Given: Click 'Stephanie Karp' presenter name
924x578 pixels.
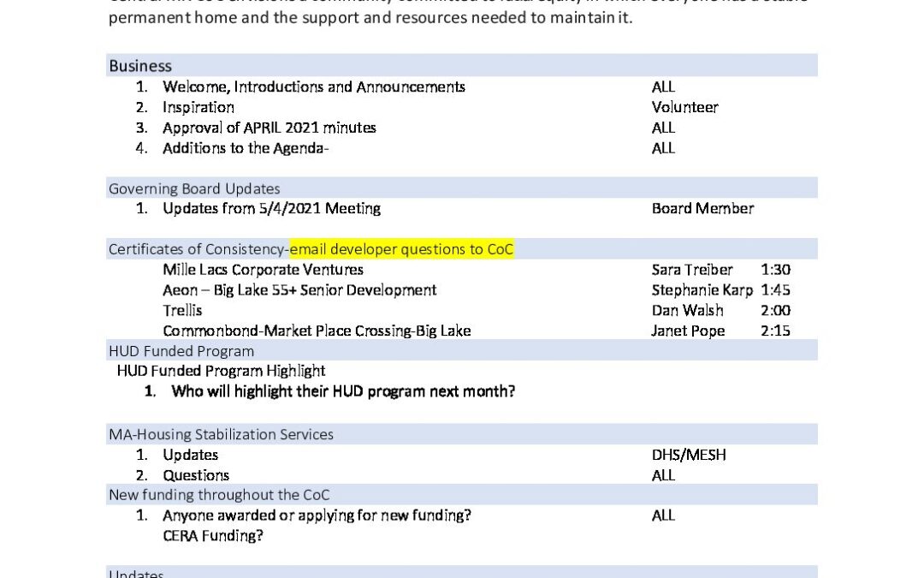Looking at the screenshot, I should (702, 290).
